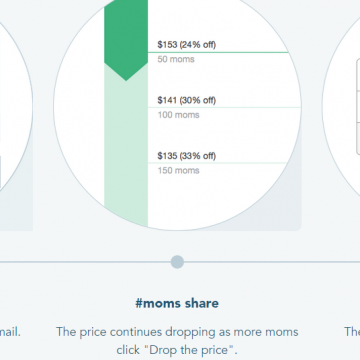Click the green line at the 50 moms tier
Image resolution: width=360 pixels, height=360 pixels.
click(218, 52)
